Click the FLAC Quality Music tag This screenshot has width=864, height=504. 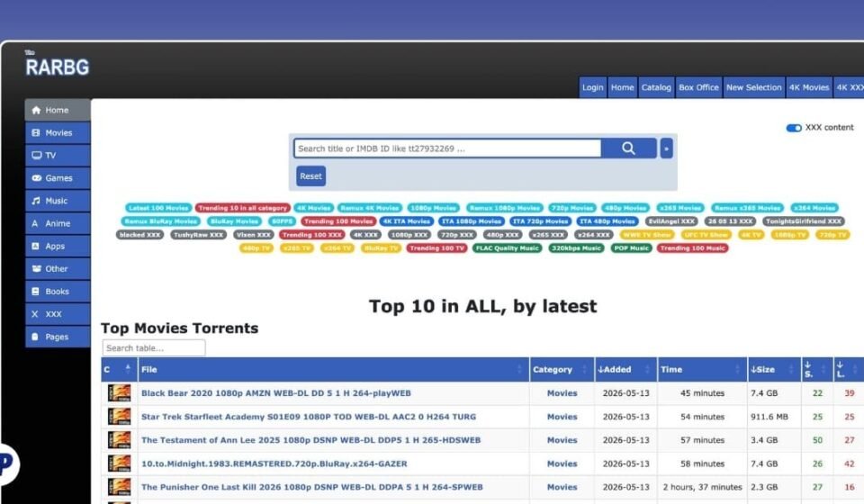tap(508, 247)
